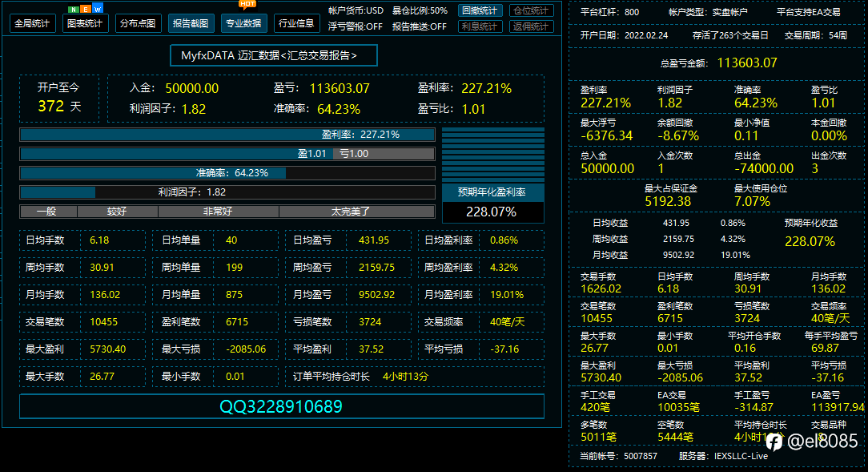
Task: Click the 服务器: IEXSLLC-Live text
Action: [x=723, y=456]
